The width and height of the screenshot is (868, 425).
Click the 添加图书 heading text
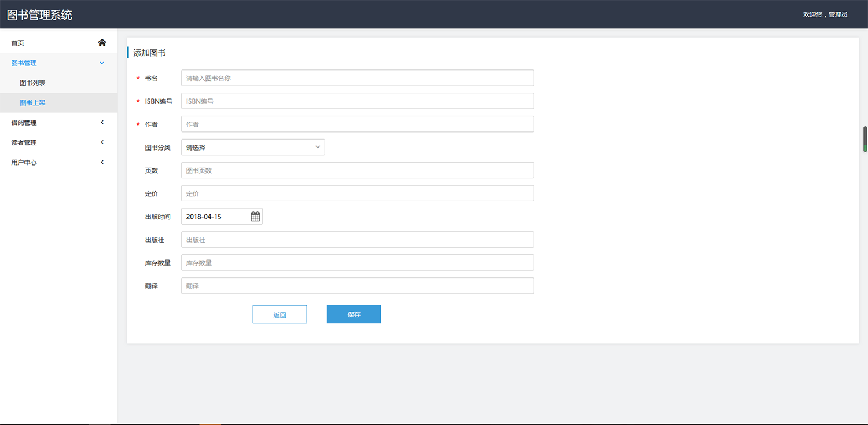(x=149, y=53)
